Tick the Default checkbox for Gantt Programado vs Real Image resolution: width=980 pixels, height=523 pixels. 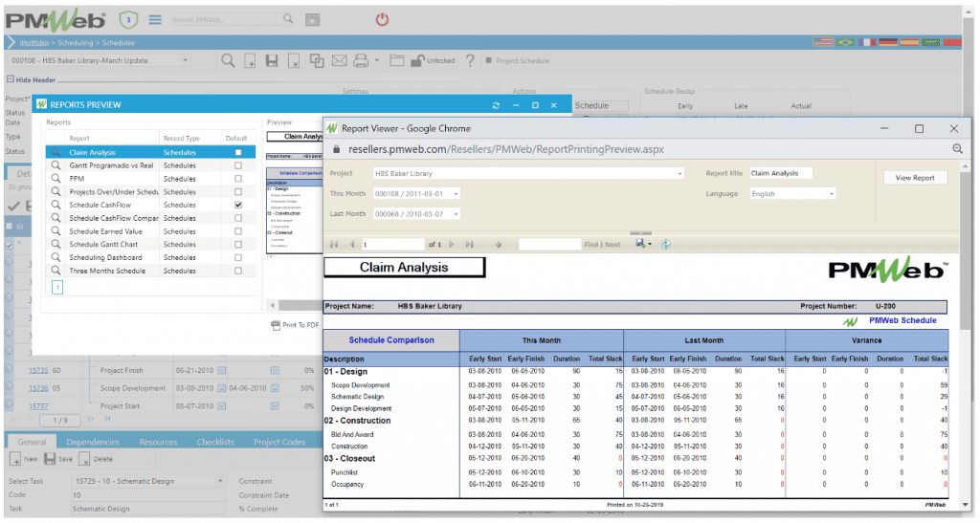[x=238, y=165]
